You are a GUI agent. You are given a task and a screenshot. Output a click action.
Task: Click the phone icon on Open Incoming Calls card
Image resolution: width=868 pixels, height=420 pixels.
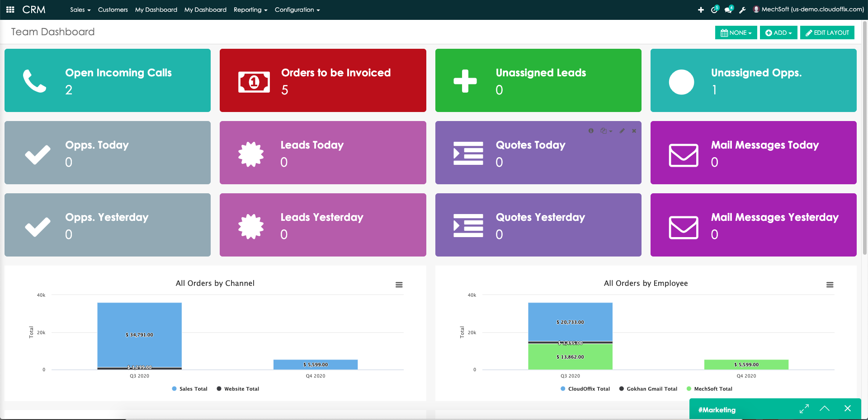[34, 81]
